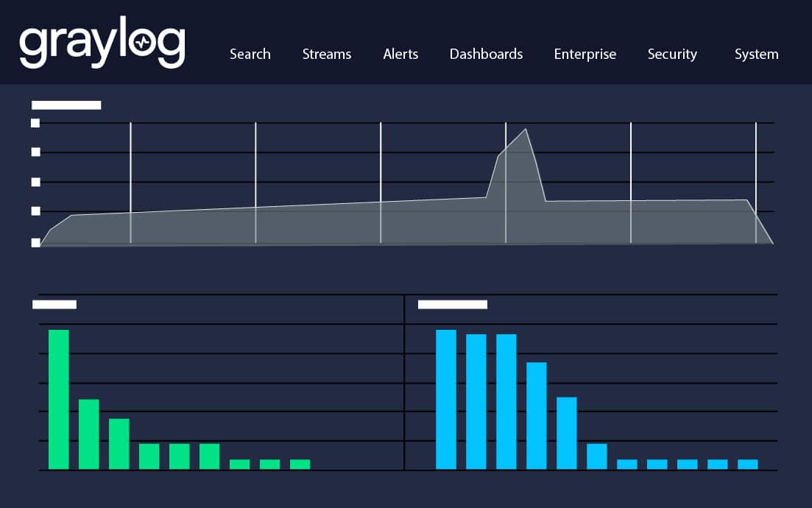Open the Enterprise page
812x508 pixels.
point(585,54)
